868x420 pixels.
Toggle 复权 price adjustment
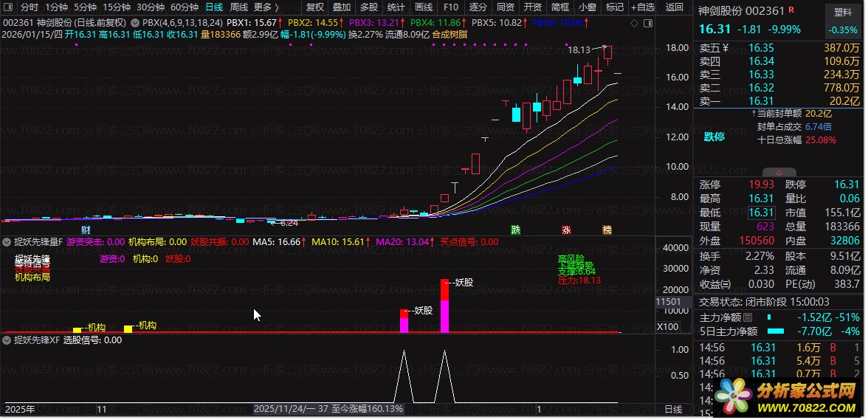pos(315,7)
